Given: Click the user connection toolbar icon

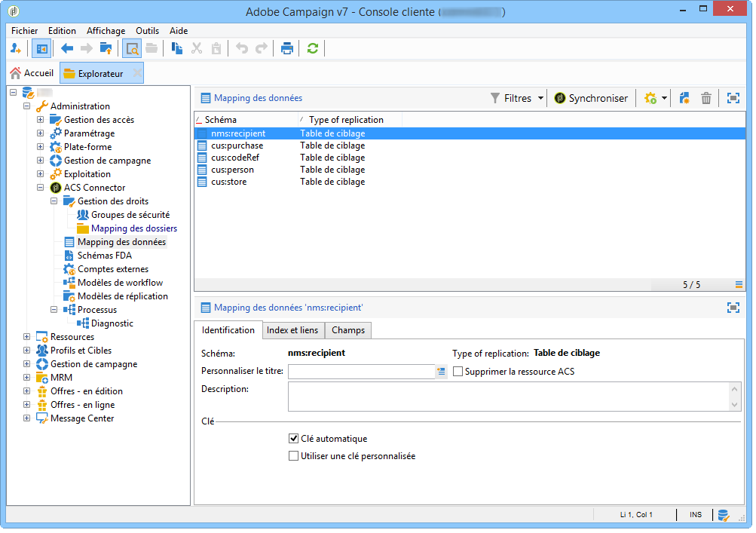Looking at the screenshot, I should point(15,49).
